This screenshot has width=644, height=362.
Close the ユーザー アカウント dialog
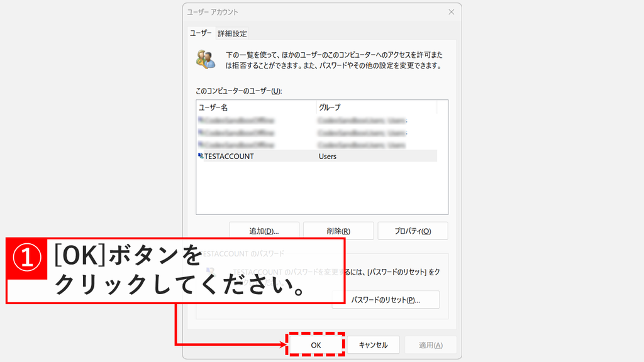pos(452,12)
